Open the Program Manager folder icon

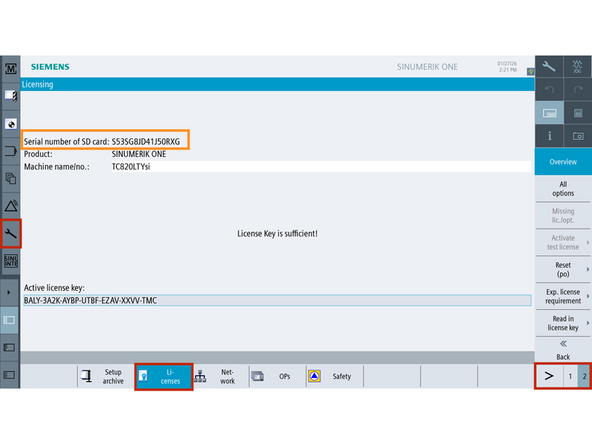pos(11,151)
